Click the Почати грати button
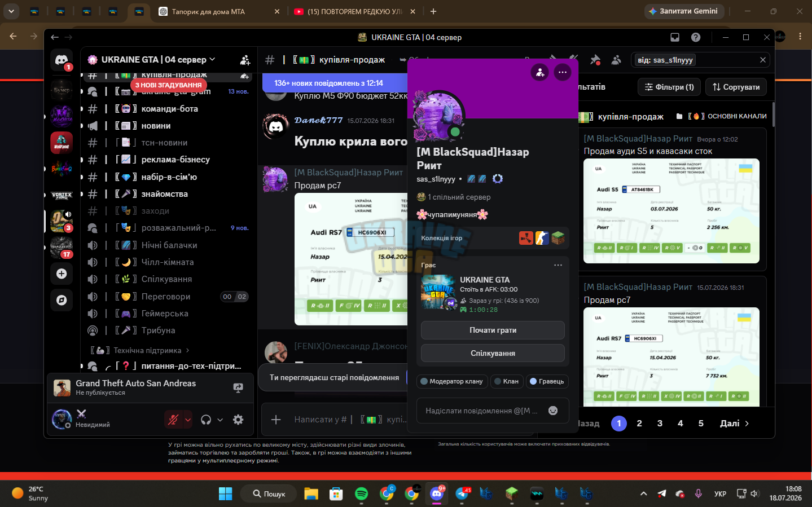812x507 pixels. pos(493,330)
